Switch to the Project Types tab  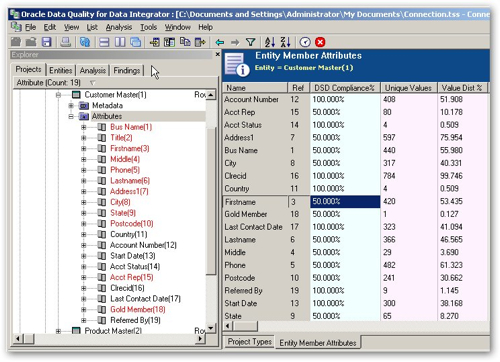(249, 342)
